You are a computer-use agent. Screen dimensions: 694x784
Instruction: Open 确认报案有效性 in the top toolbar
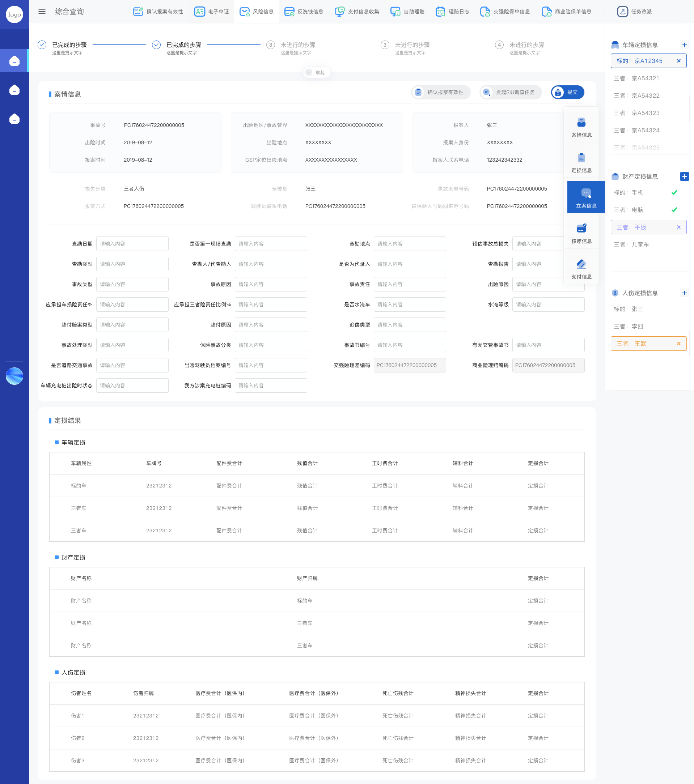158,12
